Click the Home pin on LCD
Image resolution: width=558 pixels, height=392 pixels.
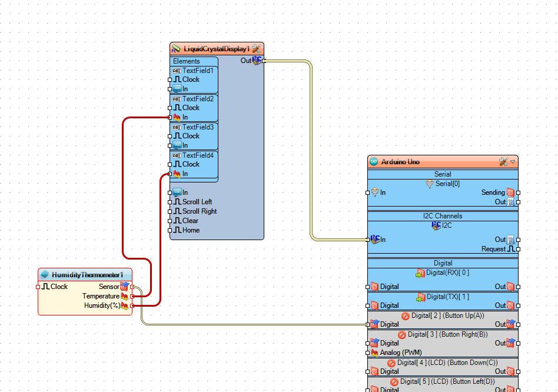coord(177,230)
